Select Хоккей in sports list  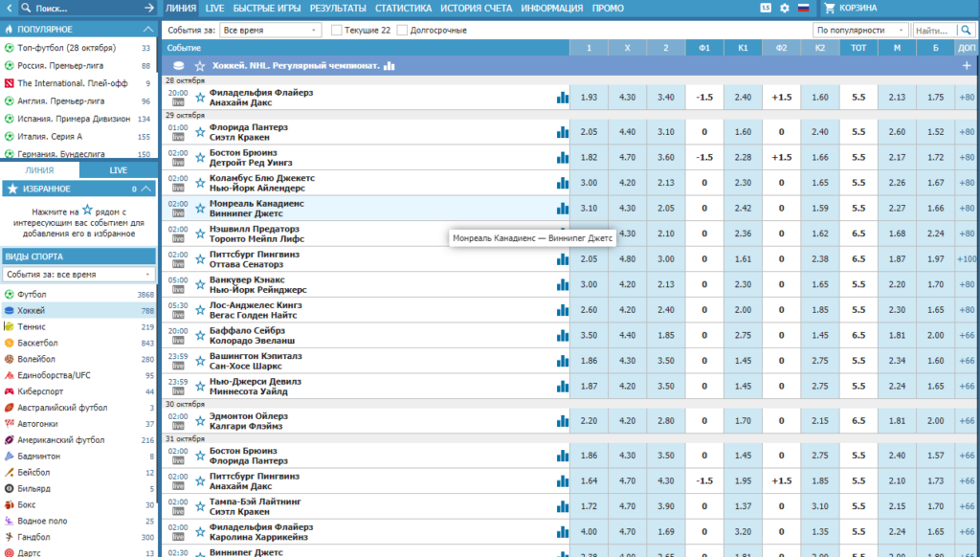[x=78, y=311]
